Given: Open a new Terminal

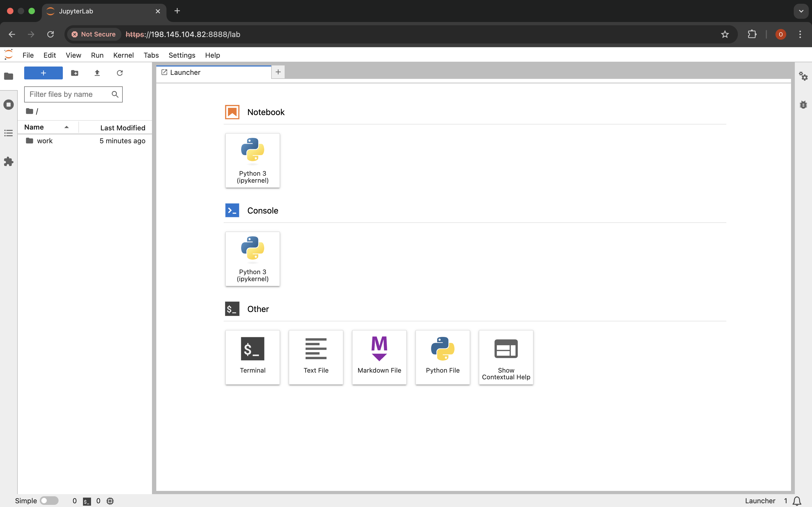Looking at the screenshot, I should [x=252, y=357].
